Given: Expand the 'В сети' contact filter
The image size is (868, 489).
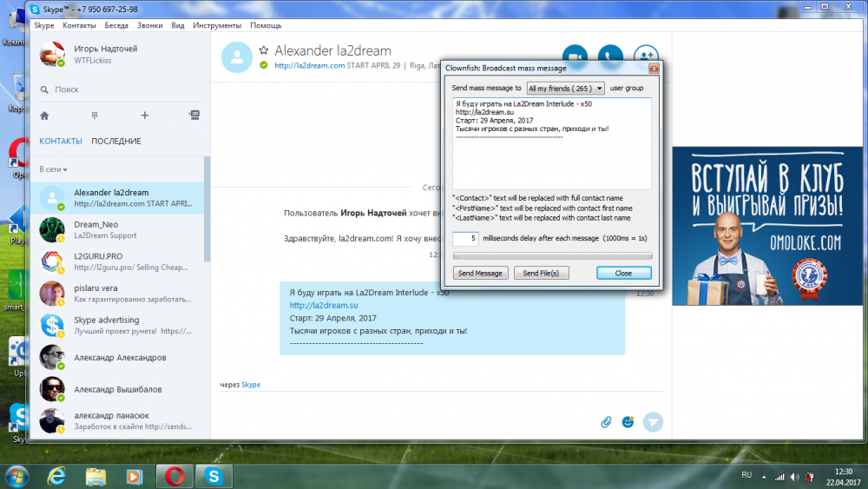Looking at the screenshot, I should pyautogui.click(x=54, y=169).
